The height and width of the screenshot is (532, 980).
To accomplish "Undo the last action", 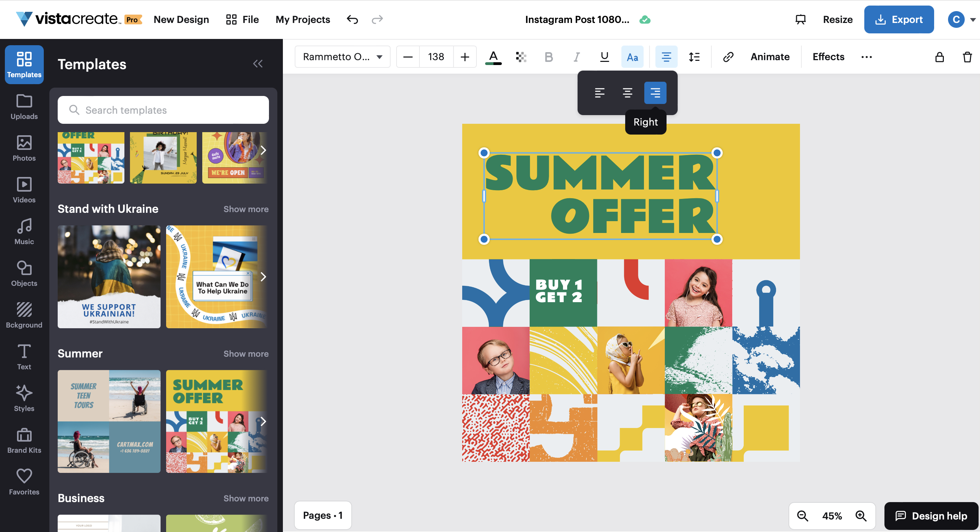I will (352, 19).
